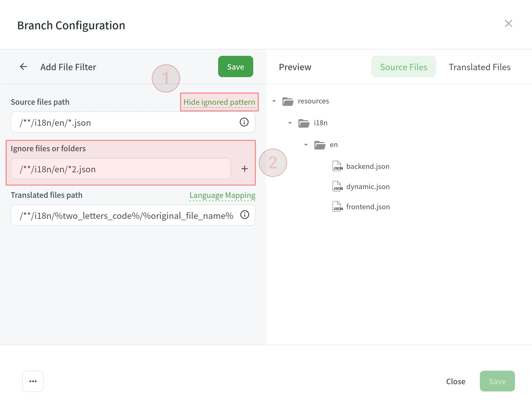Click the Source Files tab label
532x409 pixels.
(x=404, y=66)
